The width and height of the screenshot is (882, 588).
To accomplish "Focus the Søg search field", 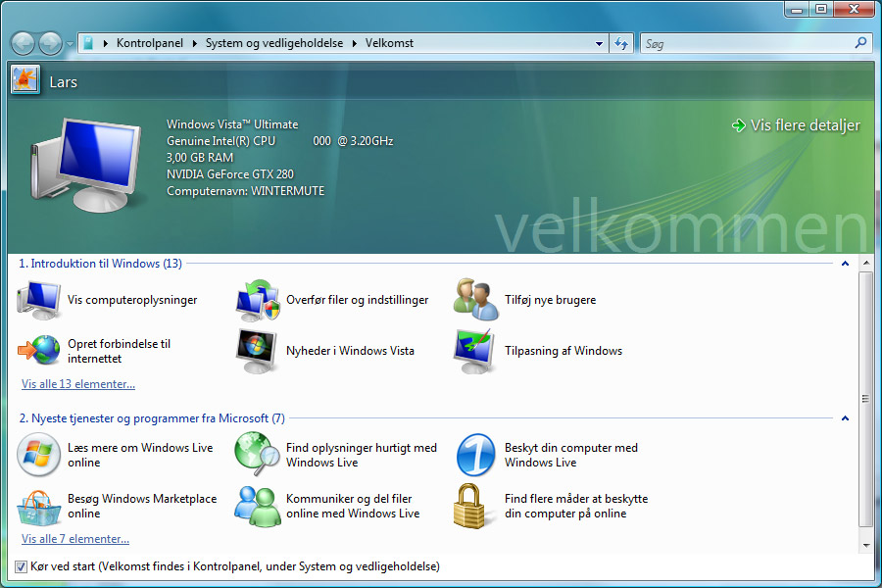I will click(748, 43).
